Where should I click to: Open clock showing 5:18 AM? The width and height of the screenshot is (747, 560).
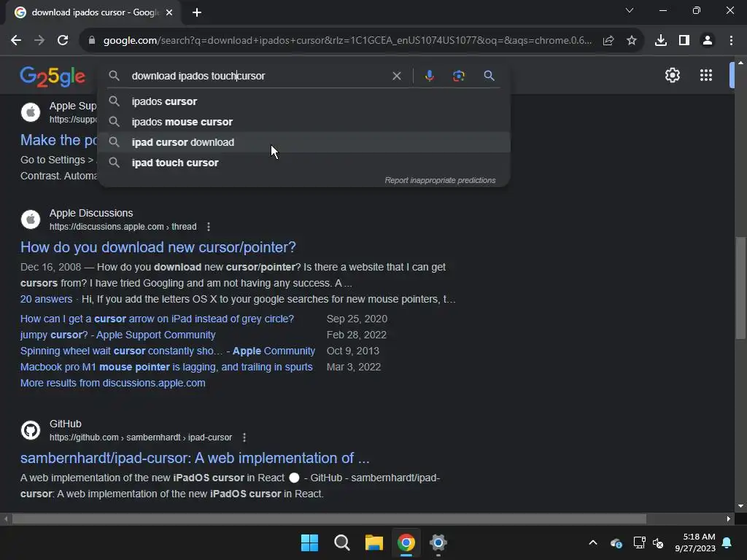[x=695, y=542]
